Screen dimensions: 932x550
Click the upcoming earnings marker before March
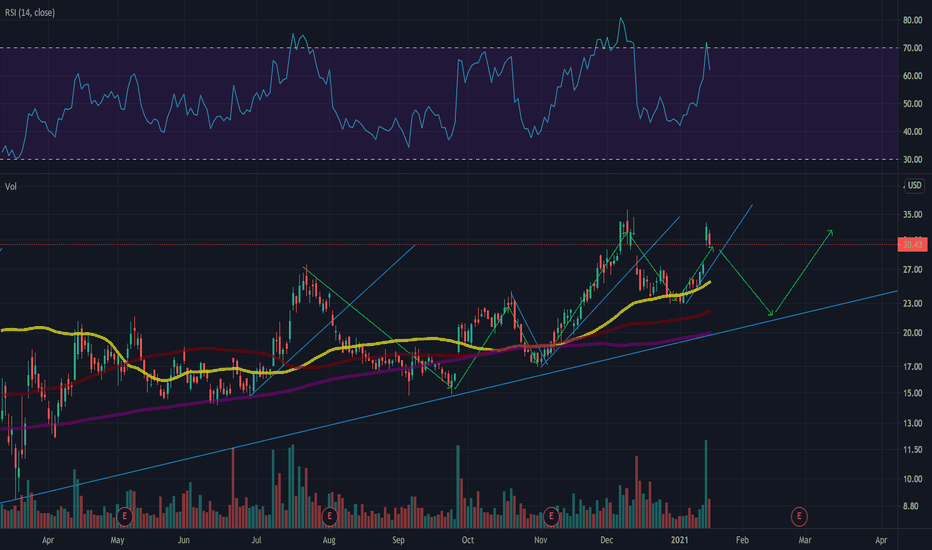click(x=799, y=516)
